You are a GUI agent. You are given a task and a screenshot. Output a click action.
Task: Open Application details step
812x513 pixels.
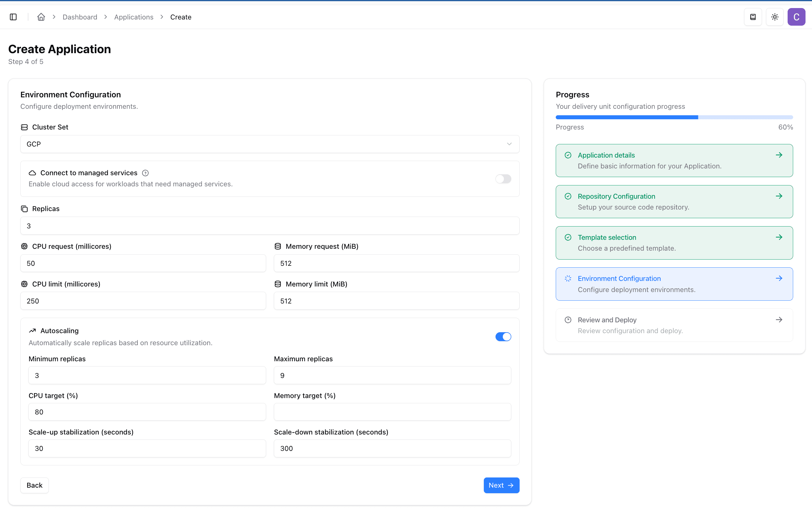coord(674,161)
